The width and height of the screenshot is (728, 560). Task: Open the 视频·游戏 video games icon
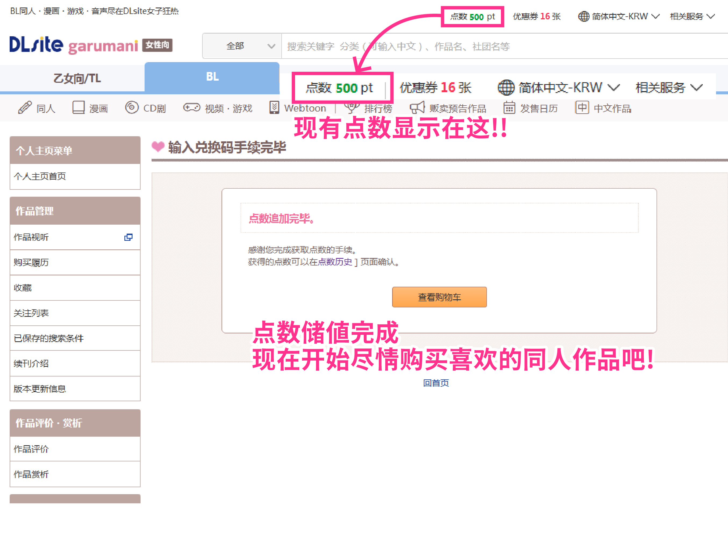[192, 108]
